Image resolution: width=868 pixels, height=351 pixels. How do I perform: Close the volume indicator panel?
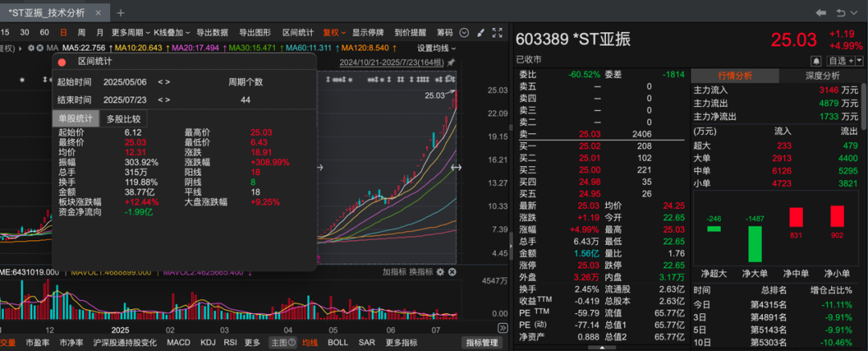[x=452, y=271]
